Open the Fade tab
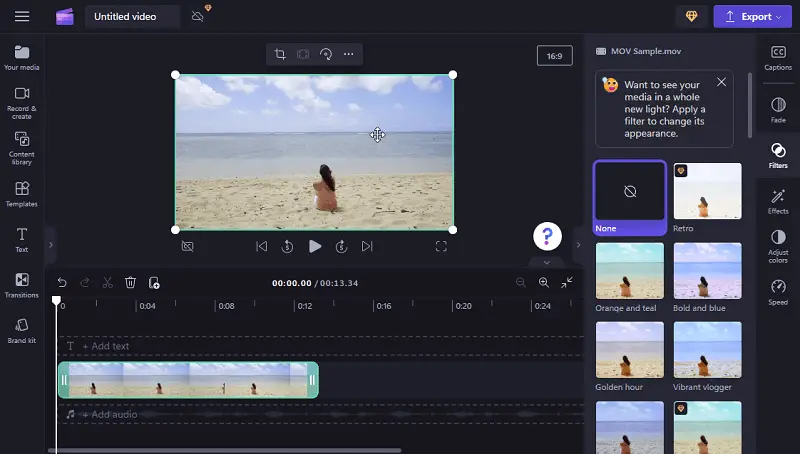This screenshot has width=800, height=454. coord(778,110)
